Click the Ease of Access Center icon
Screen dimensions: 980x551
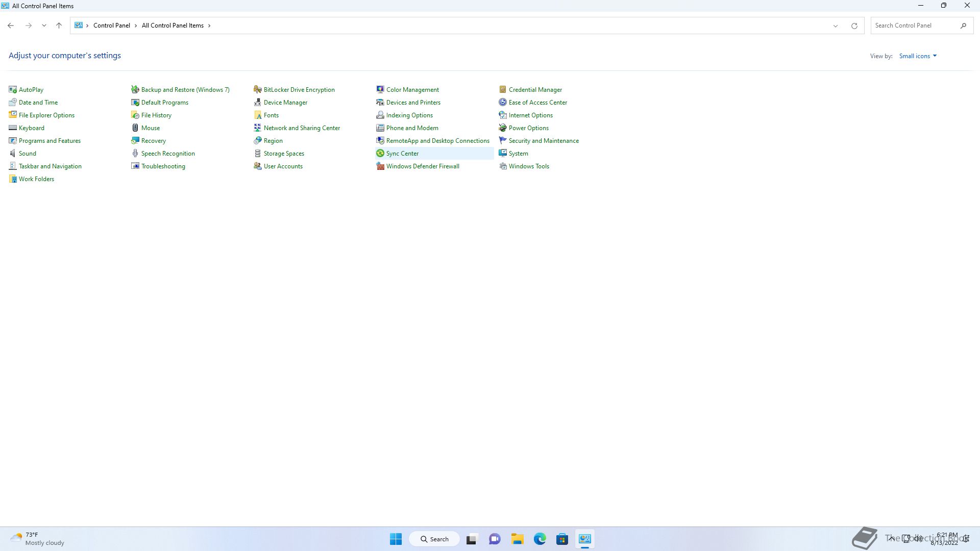pos(503,102)
